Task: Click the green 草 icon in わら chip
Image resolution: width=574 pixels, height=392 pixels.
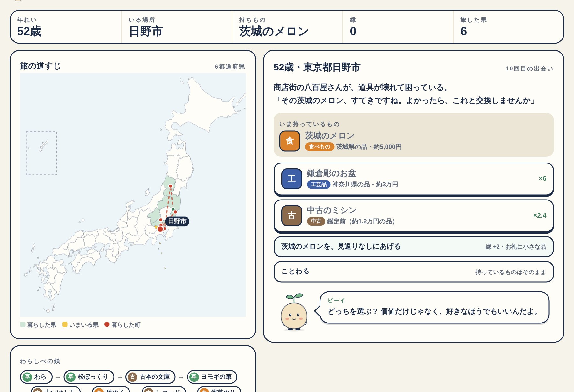Action: point(27,377)
